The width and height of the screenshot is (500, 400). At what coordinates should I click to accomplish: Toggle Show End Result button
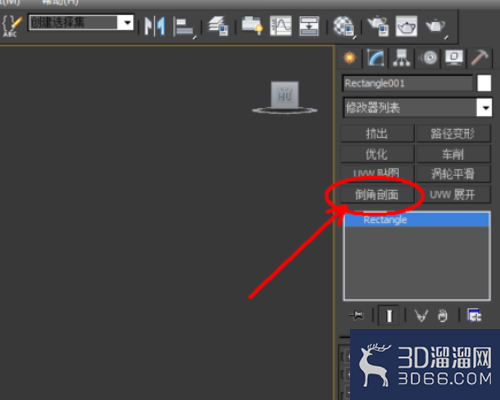389,315
